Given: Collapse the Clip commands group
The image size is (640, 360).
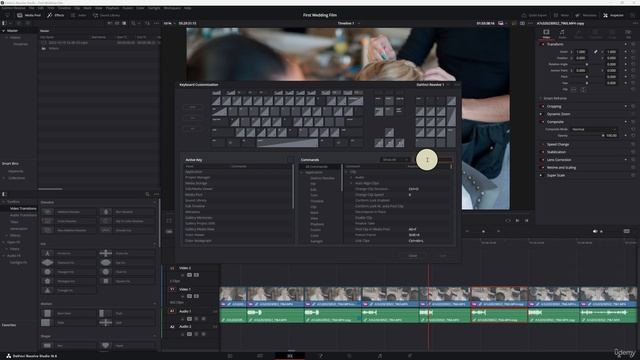Looking at the screenshot, I should tap(347, 172).
